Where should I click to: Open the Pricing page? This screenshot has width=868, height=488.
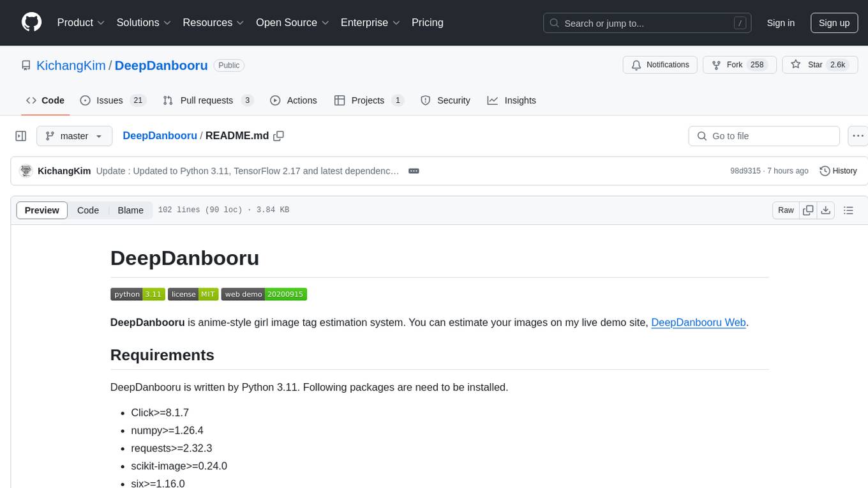pyautogui.click(x=428, y=22)
